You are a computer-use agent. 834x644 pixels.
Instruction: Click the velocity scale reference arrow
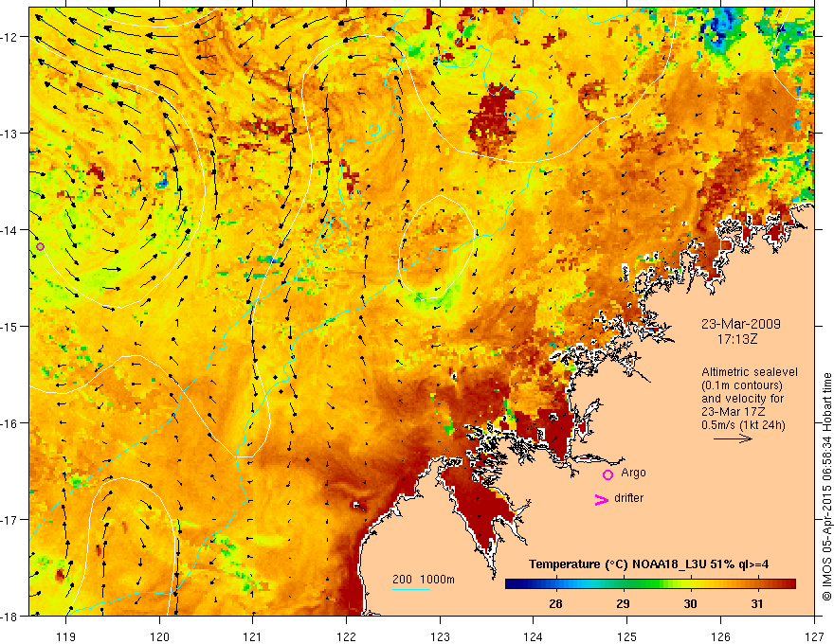click(733, 438)
